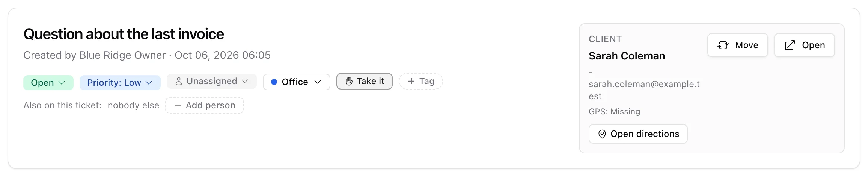Click Add person button
This screenshot has height=176, width=868.
(205, 105)
